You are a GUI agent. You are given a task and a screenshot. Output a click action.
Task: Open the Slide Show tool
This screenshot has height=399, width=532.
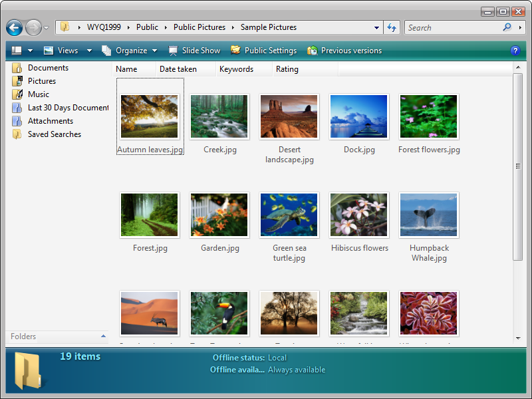click(x=195, y=50)
